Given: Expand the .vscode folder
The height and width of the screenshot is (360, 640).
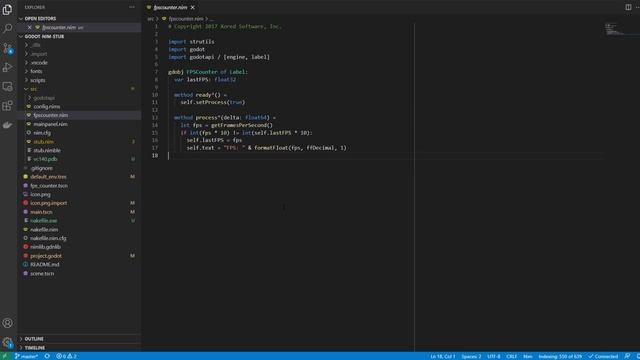Looking at the screenshot, I should tap(39, 62).
